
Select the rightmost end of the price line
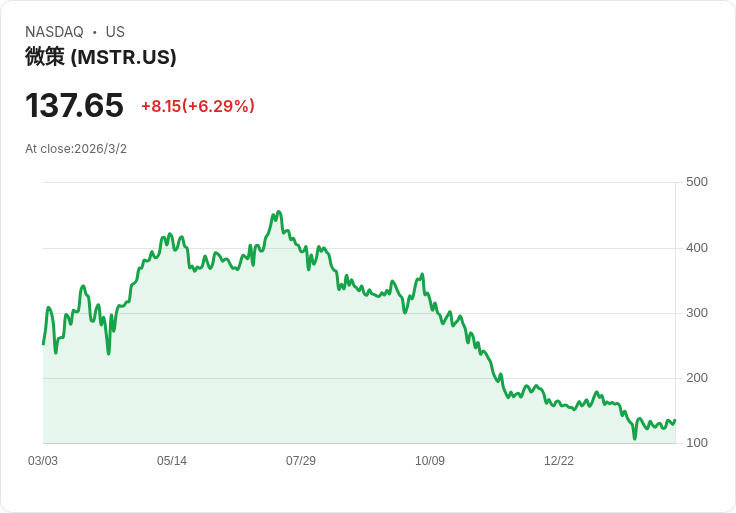click(x=675, y=420)
